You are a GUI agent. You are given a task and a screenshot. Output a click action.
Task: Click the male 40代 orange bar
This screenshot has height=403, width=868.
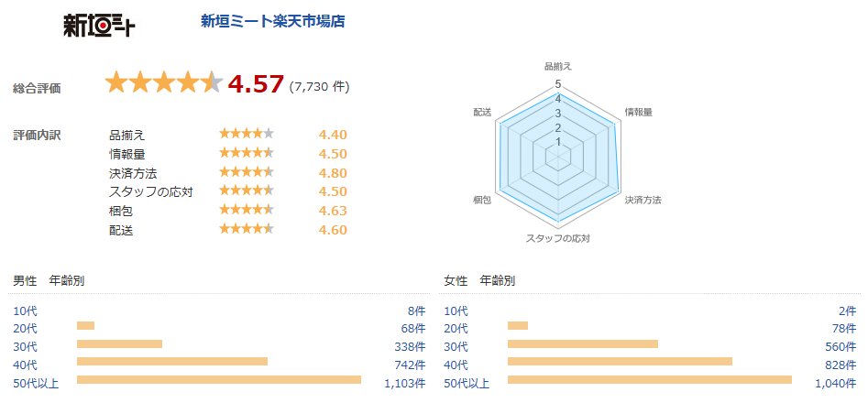[171, 362]
